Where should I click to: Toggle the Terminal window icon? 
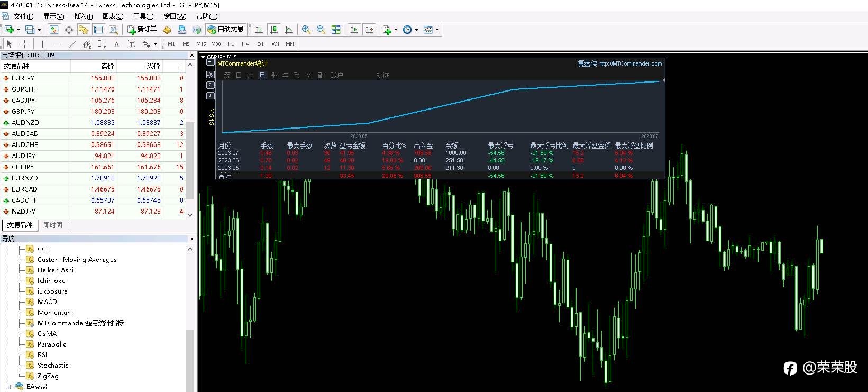click(98, 30)
